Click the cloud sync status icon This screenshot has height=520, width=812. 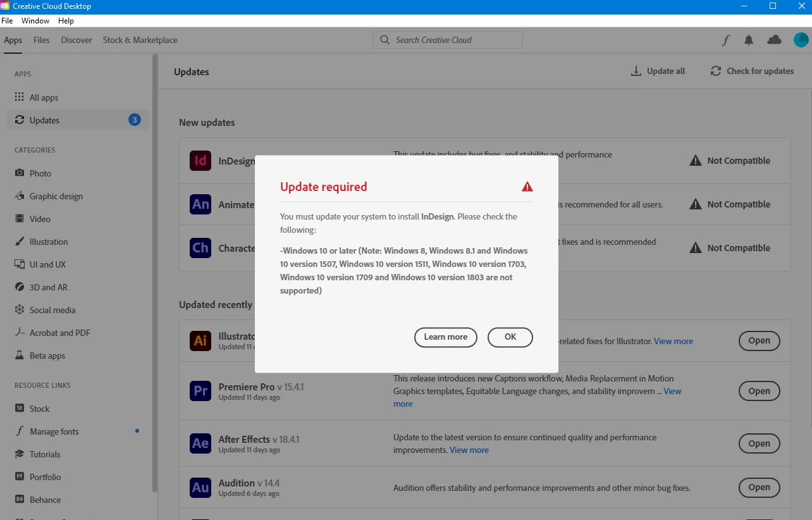coord(774,40)
